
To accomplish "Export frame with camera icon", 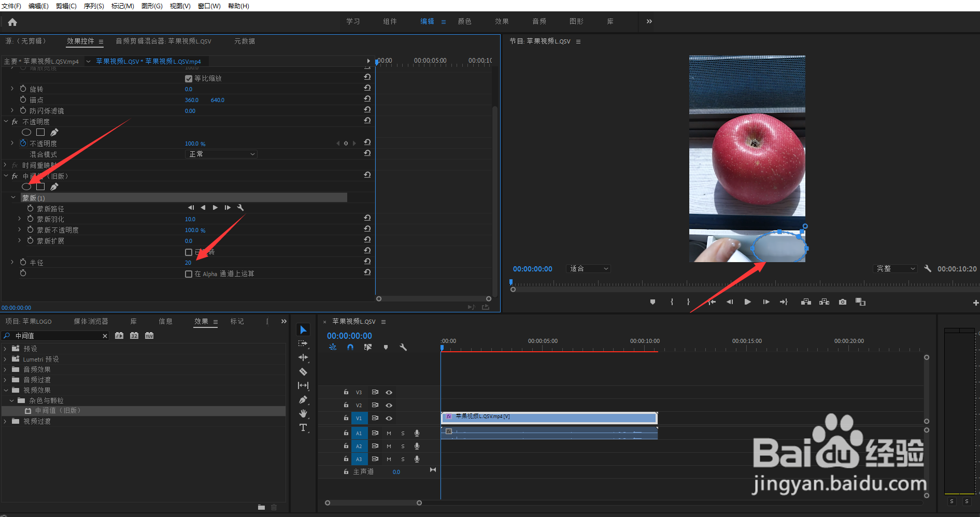I will (x=843, y=302).
